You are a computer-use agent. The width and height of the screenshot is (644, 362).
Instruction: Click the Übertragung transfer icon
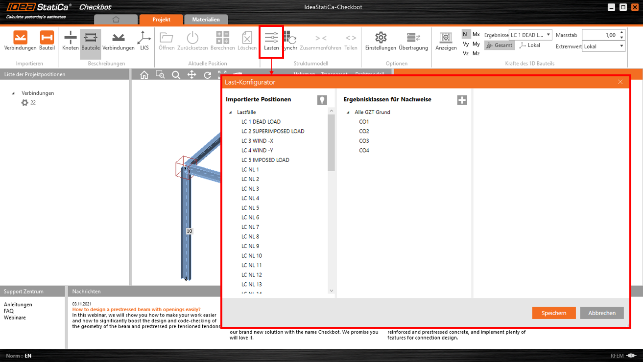[413, 39]
